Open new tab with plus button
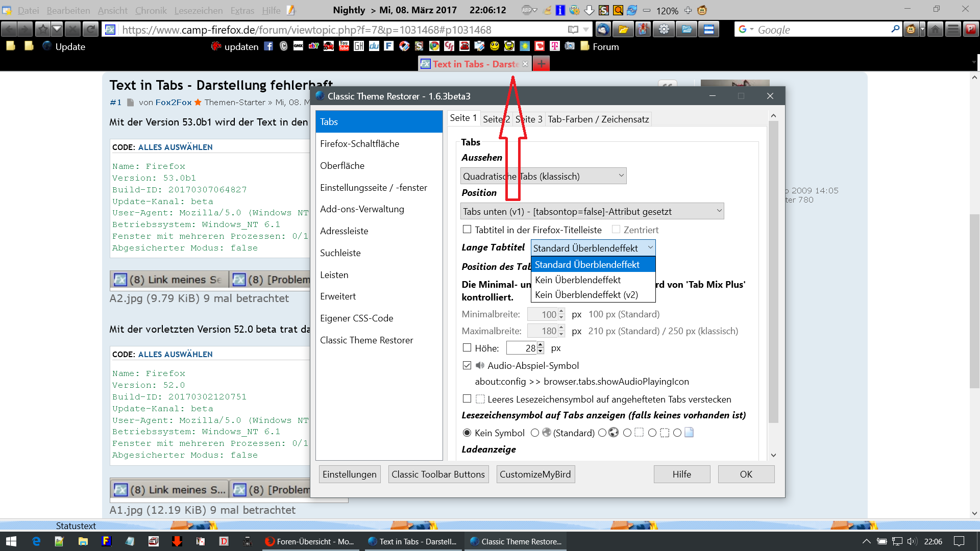This screenshot has width=980, height=551. (x=541, y=64)
